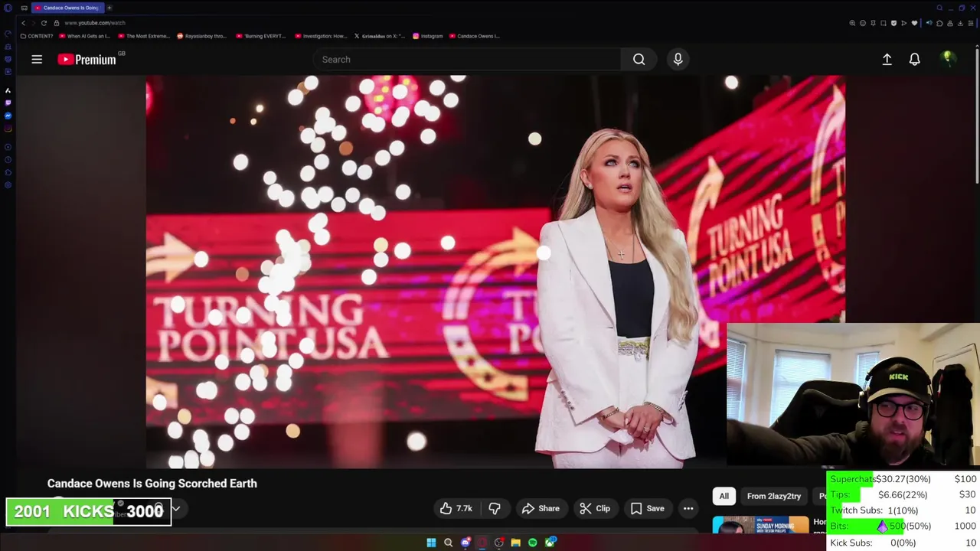The width and height of the screenshot is (980, 551).
Task: Open the YouTube upload create icon
Action: pos(887,59)
